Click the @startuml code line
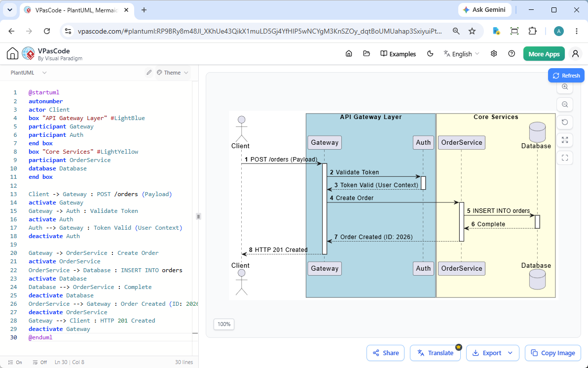 click(44, 92)
